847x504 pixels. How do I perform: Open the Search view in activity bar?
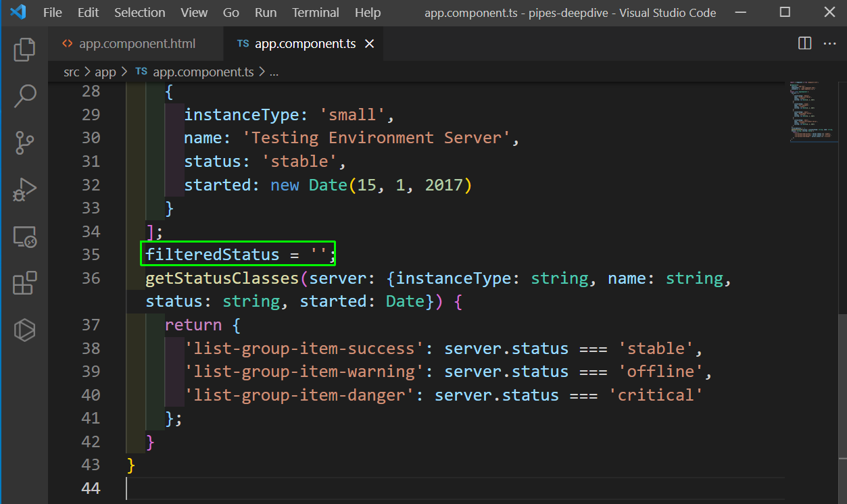coord(24,96)
